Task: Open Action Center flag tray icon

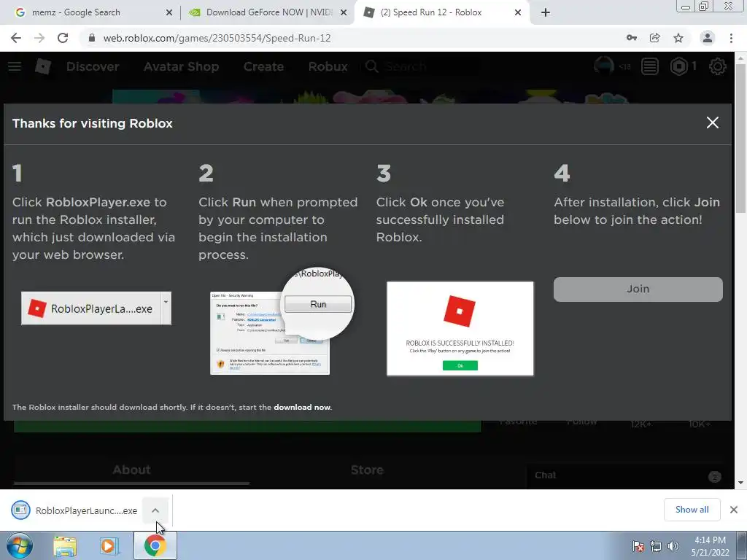Action: [638, 546]
